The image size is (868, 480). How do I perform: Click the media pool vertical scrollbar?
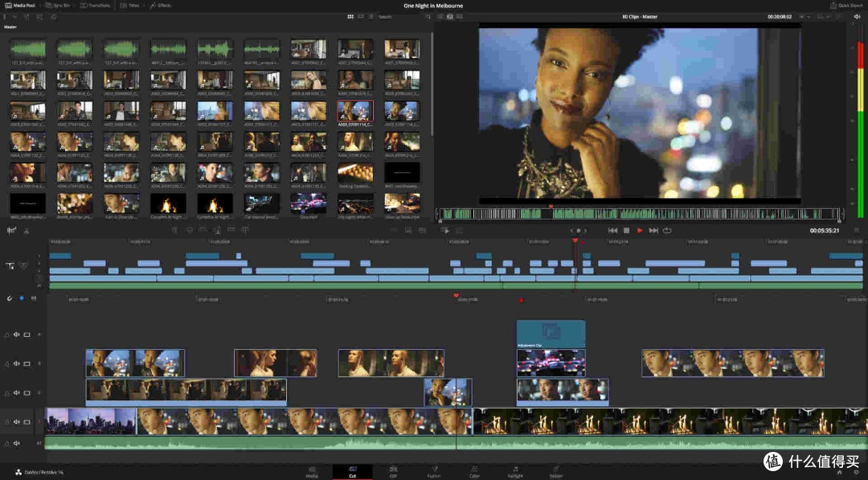click(432, 83)
